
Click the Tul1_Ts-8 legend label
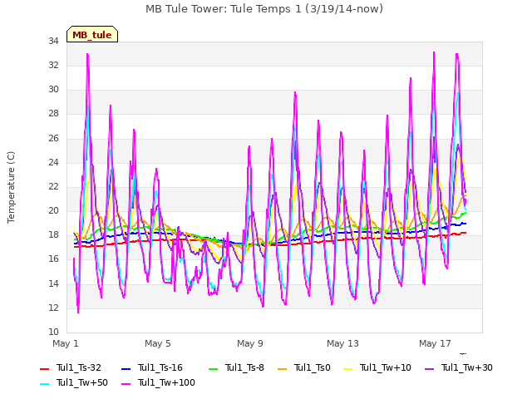point(244,367)
